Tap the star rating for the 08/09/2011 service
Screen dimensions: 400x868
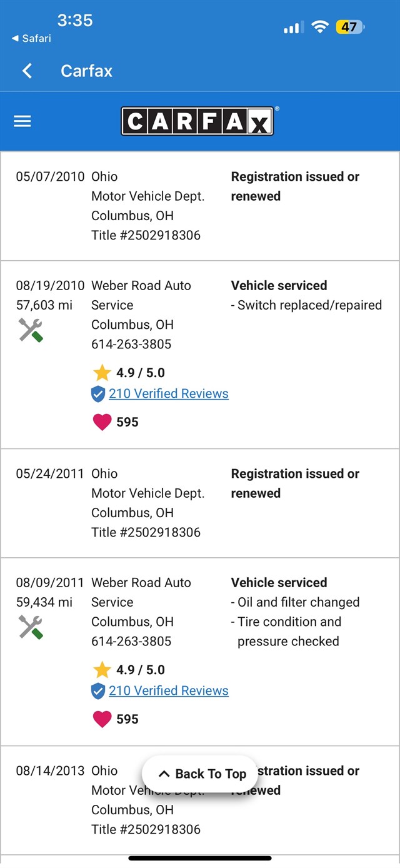point(102,670)
